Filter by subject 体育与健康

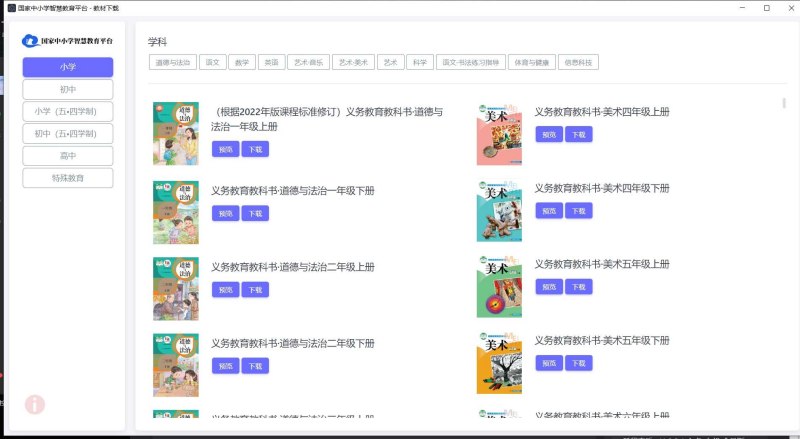click(532, 62)
